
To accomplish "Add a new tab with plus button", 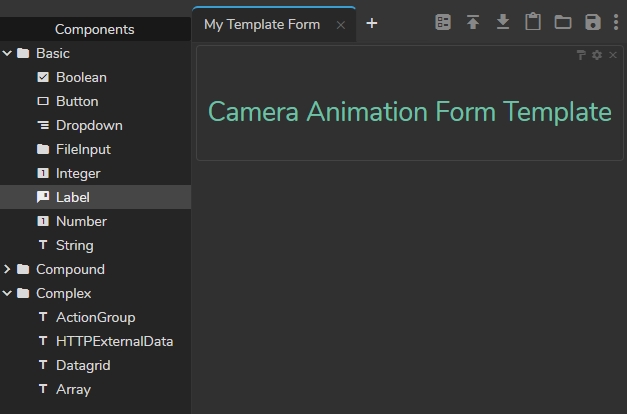I will (x=372, y=23).
